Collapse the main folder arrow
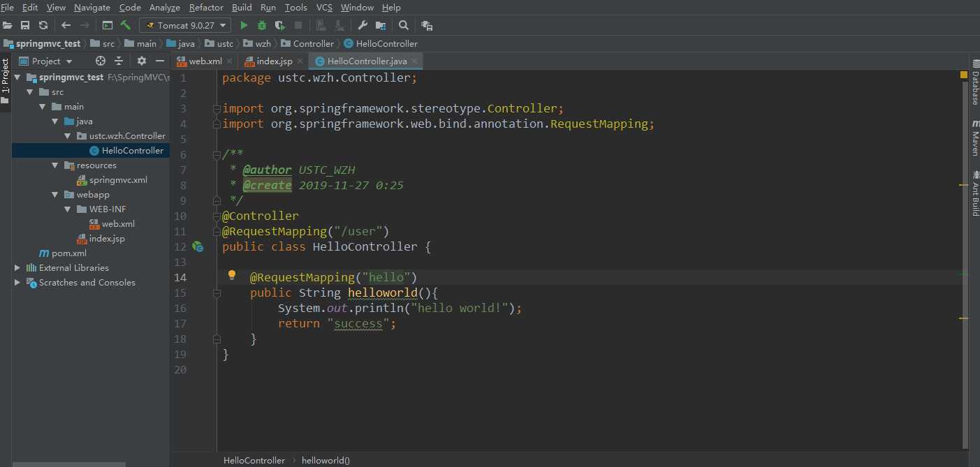Viewport: 980px width, 467px height. [x=43, y=107]
